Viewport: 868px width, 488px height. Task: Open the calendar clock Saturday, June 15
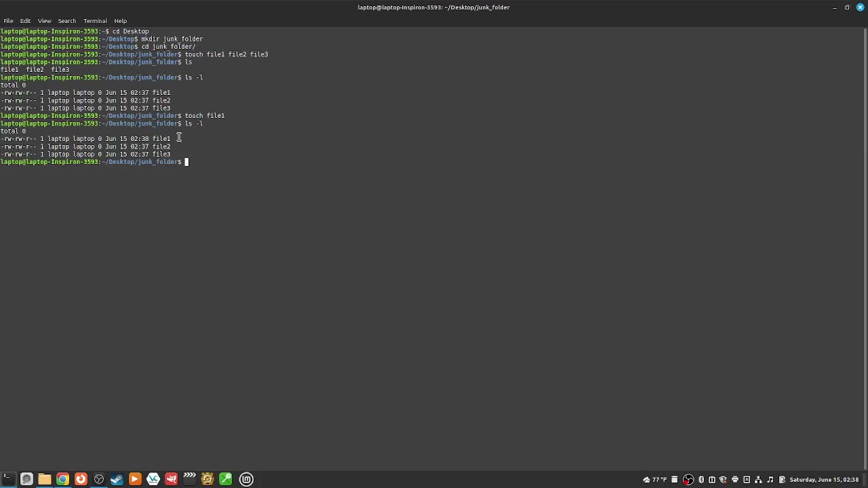[x=824, y=480]
